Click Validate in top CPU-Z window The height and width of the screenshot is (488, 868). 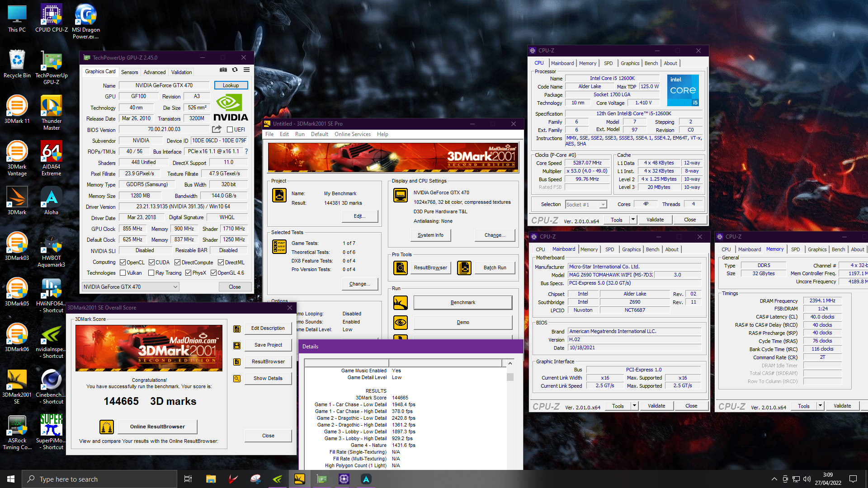pyautogui.click(x=655, y=220)
